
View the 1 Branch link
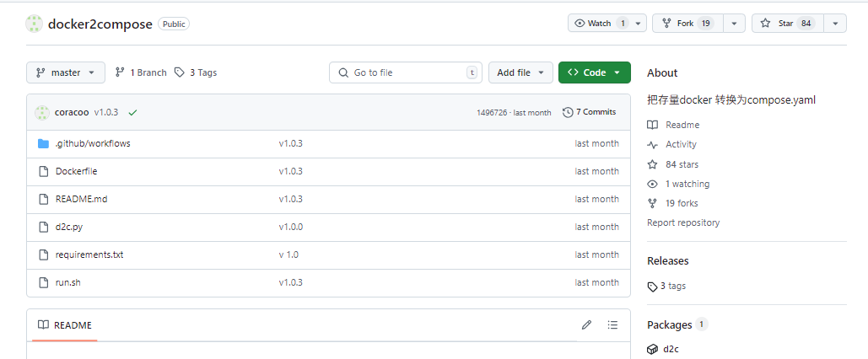point(141,72)
